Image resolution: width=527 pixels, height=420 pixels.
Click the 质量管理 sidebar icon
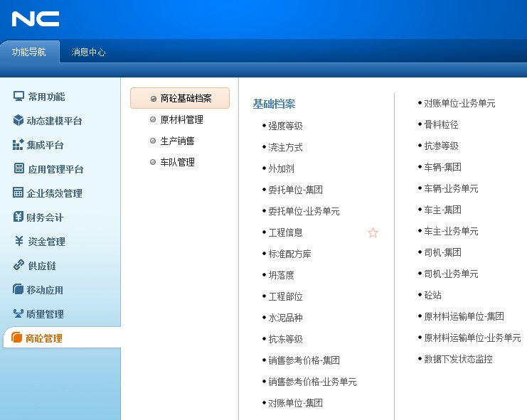tap(18, 313)
